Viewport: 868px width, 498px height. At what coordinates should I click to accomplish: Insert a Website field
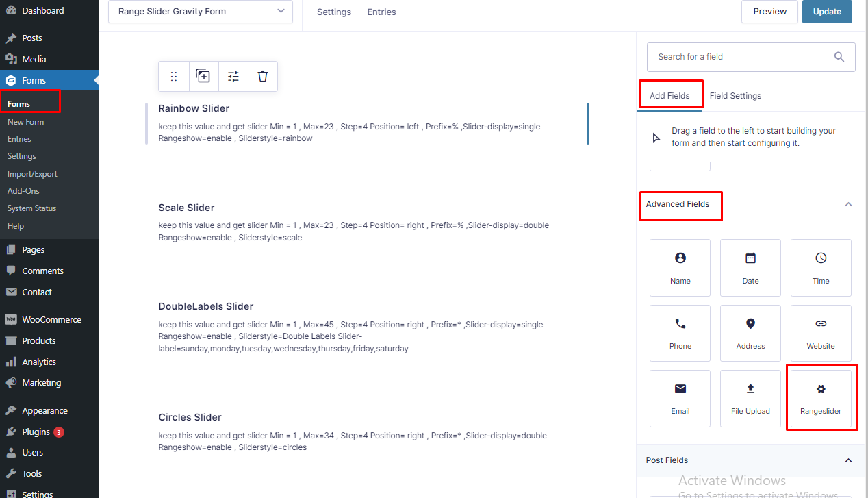821,333
